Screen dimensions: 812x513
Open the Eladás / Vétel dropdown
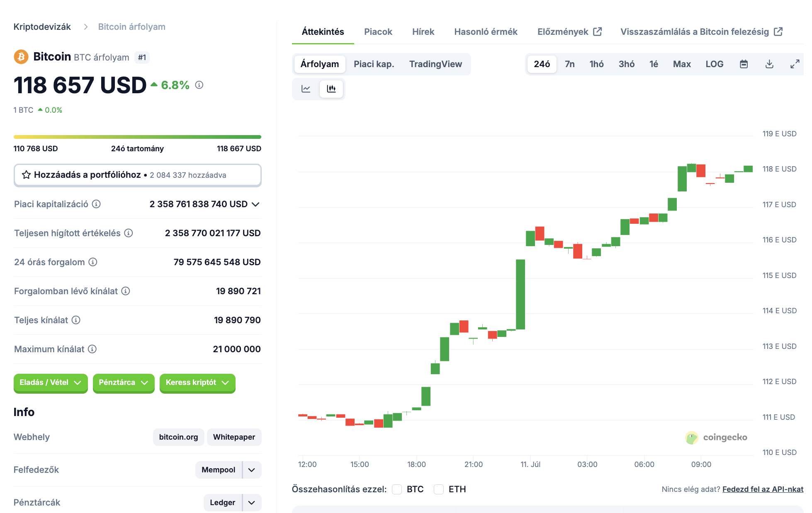tap(51, 383)
